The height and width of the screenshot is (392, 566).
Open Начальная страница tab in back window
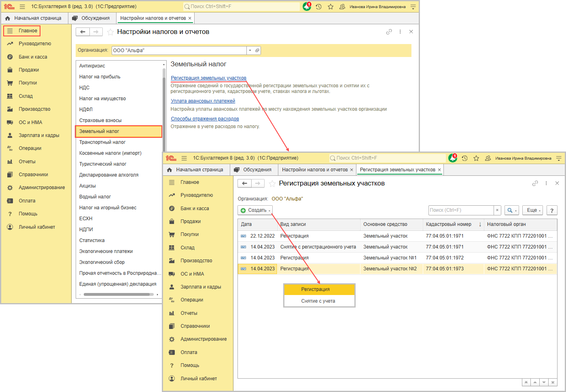click(x=34, y=18)
